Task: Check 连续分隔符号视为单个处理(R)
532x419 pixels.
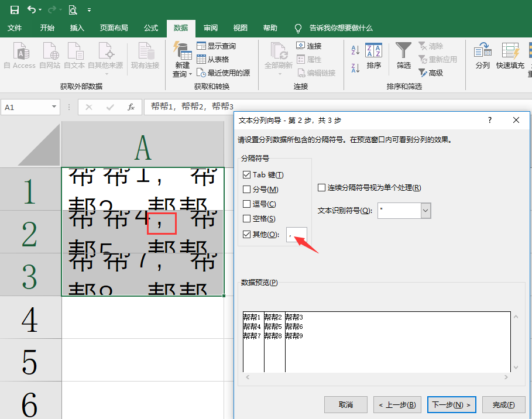Action: tap(321, 188)
